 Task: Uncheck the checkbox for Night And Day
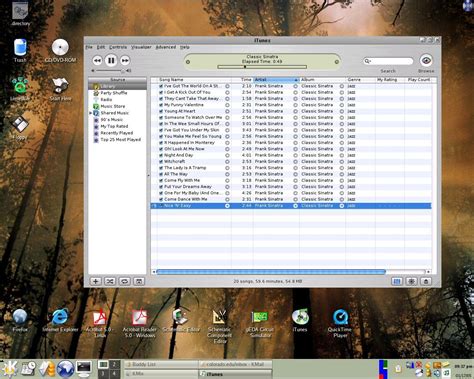tap(161, 155)
